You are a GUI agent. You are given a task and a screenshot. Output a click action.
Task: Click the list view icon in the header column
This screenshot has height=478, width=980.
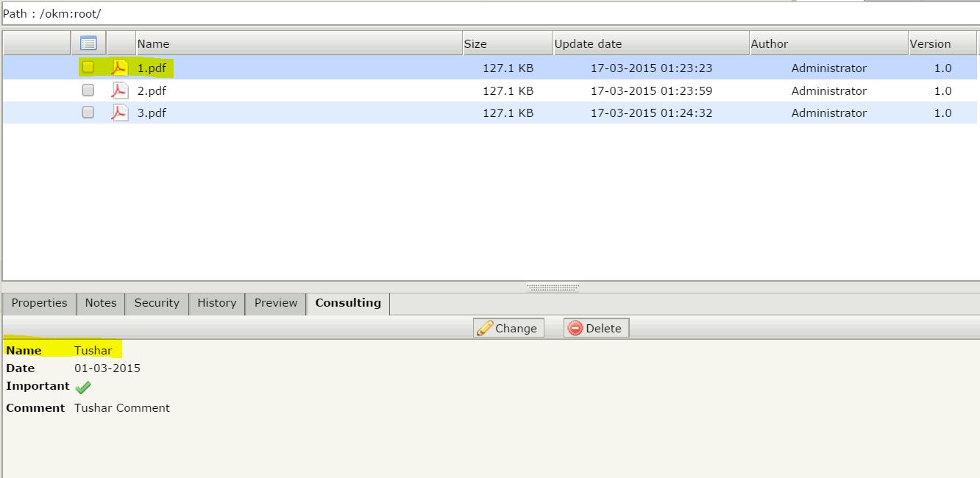coord(88,43)
